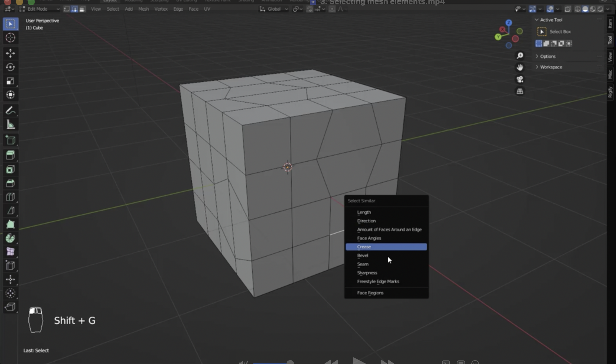The height and width of the screenshot is (364, 616).
Task: Open the Edge menu in header
Action: pyautogui.click(x=178, y=9)
